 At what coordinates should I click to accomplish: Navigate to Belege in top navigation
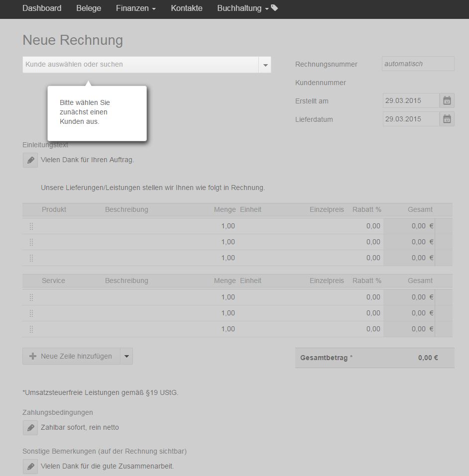point(89,8)
